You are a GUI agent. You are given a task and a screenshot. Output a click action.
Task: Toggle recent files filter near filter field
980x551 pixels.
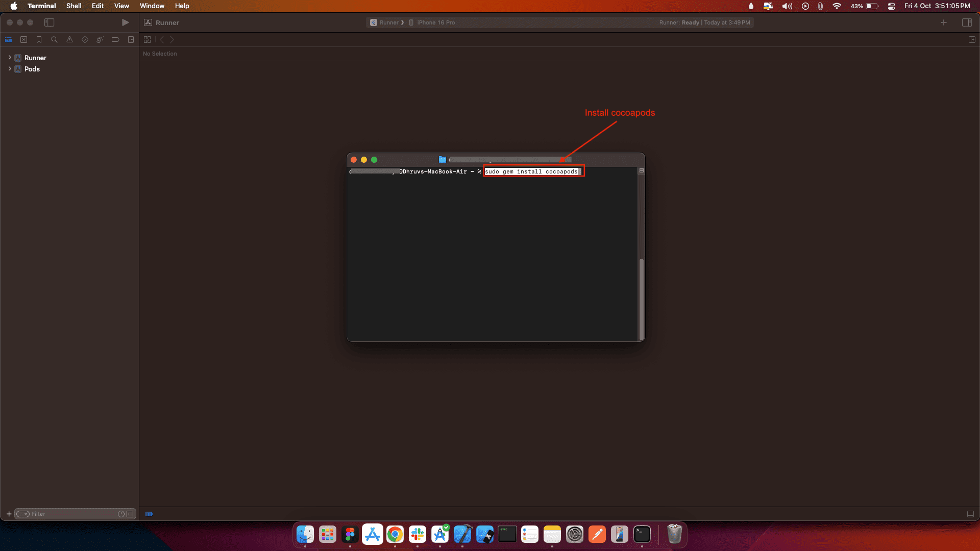click(x=121, y=514)
